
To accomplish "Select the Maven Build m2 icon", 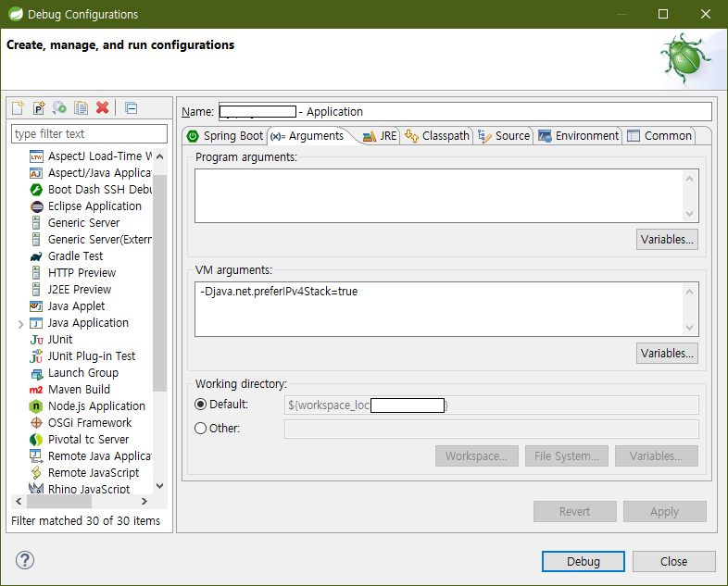I will [x=36, y=390].
